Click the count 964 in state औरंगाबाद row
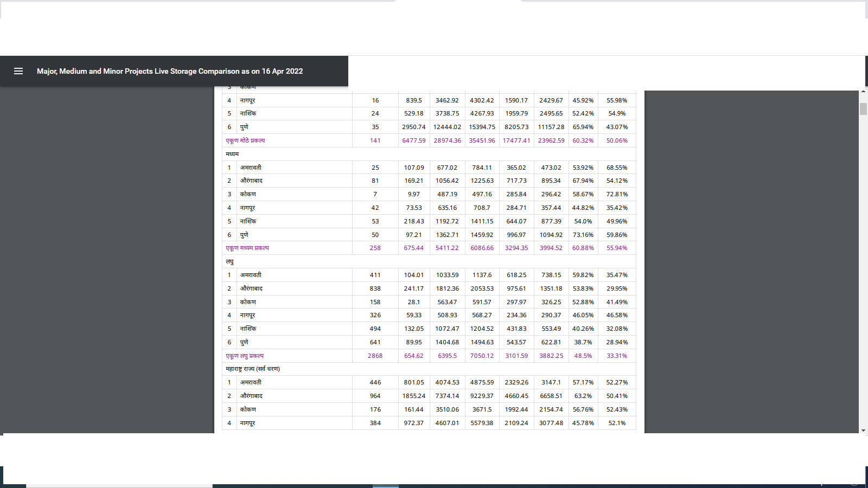Viewport: 868px width, 488px height. 375,396
